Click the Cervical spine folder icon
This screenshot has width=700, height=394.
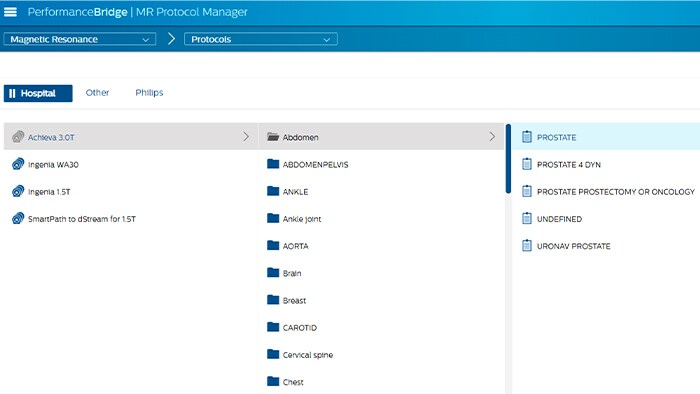coord(273,354)
